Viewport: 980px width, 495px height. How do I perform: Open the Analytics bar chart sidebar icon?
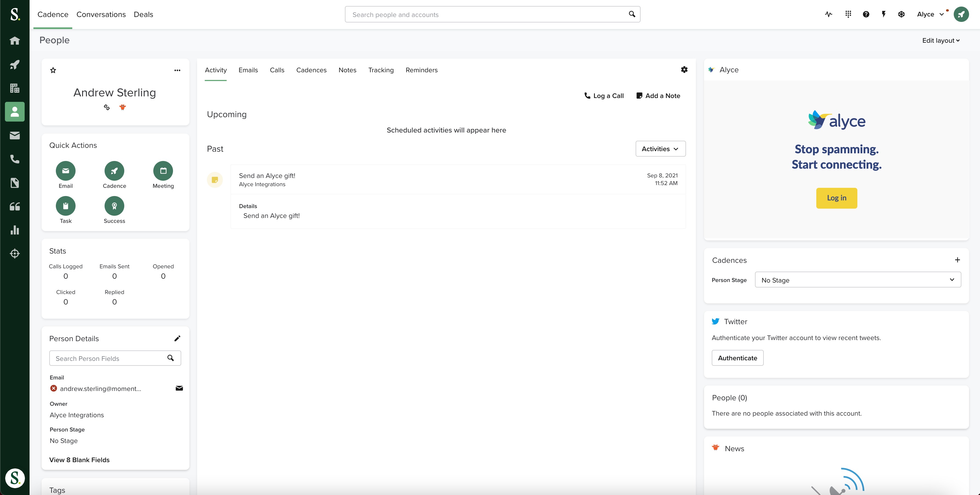[x=15, y=230]
